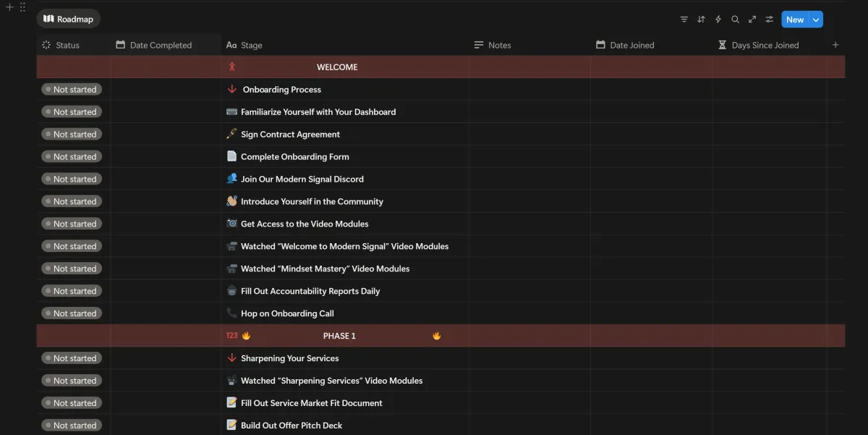Click the waving hand icon beside Introduce Yourself
The height and width of the screenshot is (435, 868).
(x=231, y=201)
